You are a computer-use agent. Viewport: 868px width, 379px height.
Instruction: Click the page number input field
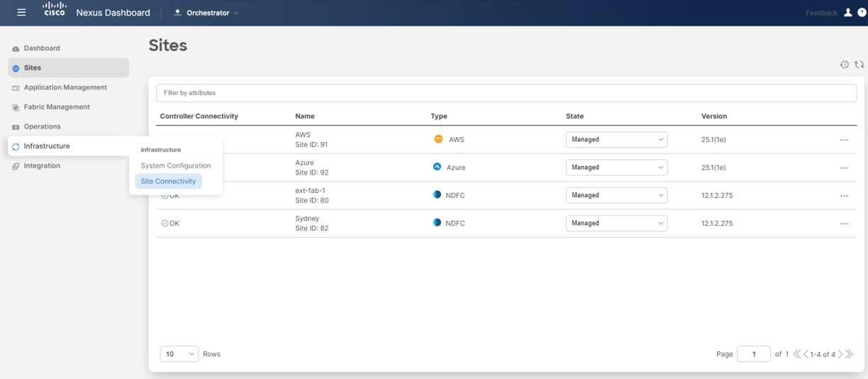tap(754, 353)
